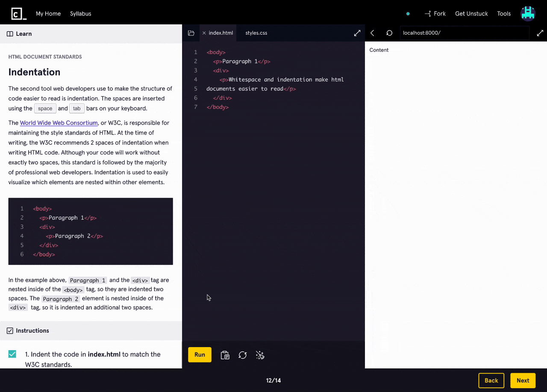The image size is (547, 392).
Task: Click the user avatar icon
Action: (528, 14)
